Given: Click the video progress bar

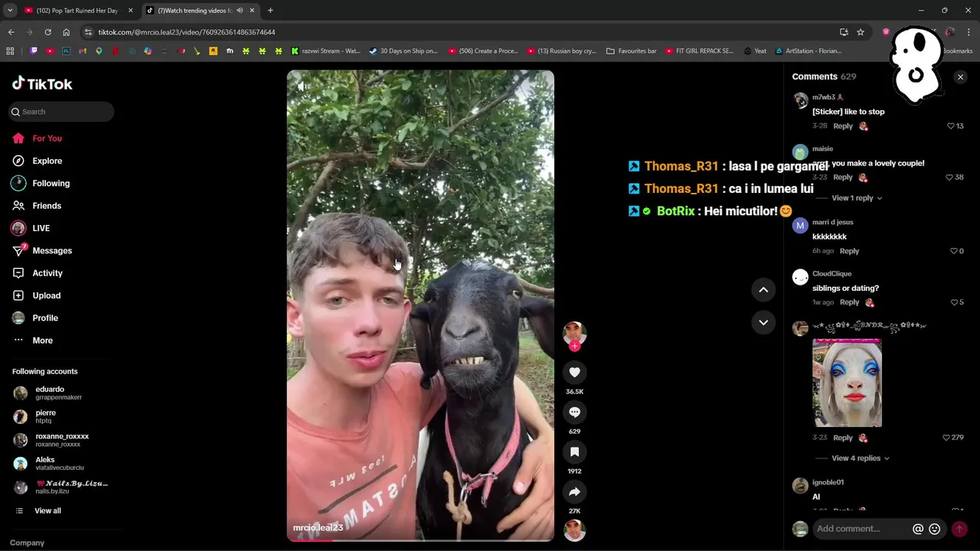Looking at the screenshot, I should 420,540.
